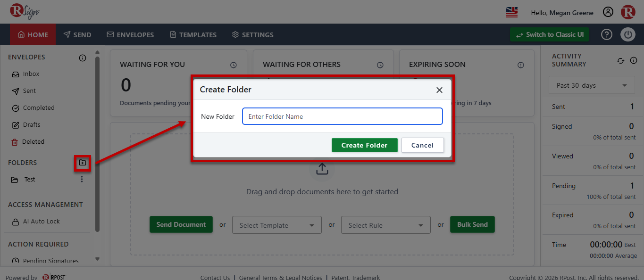644x280 pixels.
Task: Click the Enter Folder Name field
Action: pos(343,116)
